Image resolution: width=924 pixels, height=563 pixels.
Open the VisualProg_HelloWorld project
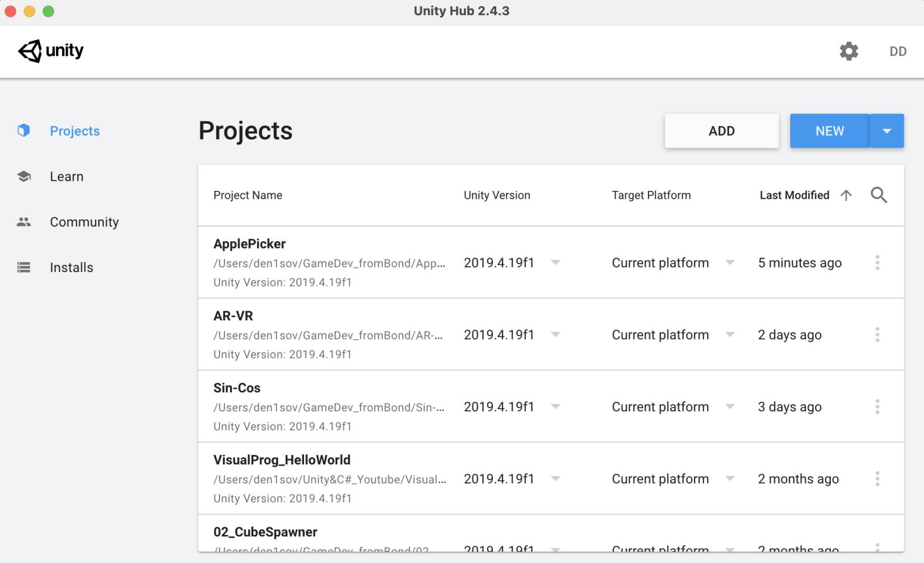[282, 460]
